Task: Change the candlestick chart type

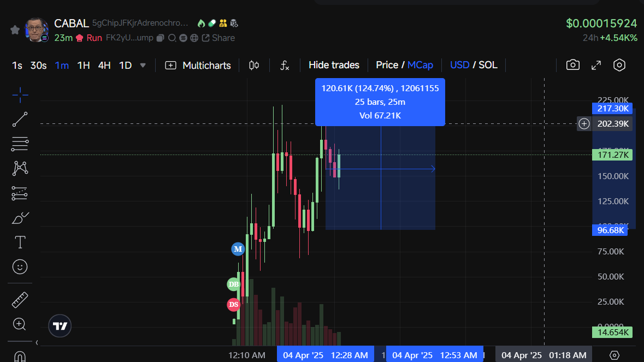Action: (254, 66)
